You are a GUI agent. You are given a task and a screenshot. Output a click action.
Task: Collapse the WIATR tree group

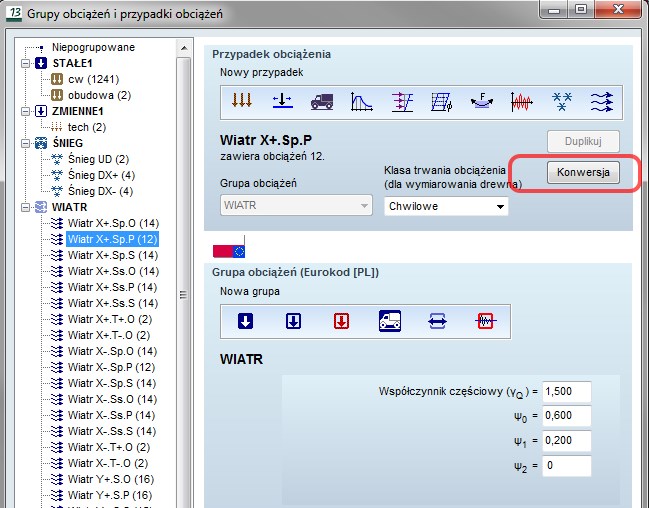coord(25,207)
